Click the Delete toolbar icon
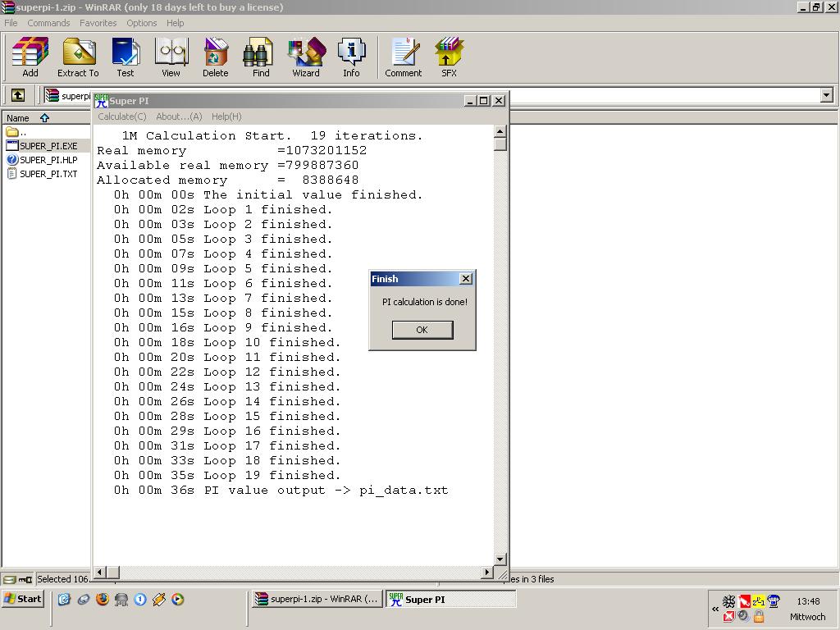The image size is (840, 630). tap(216, 57)
